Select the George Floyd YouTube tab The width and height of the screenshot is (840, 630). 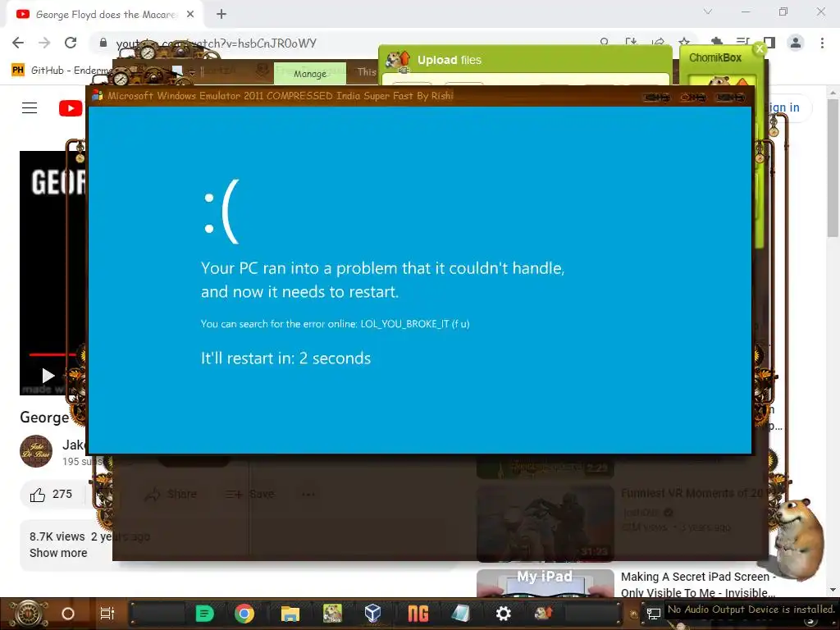point(104,15)
